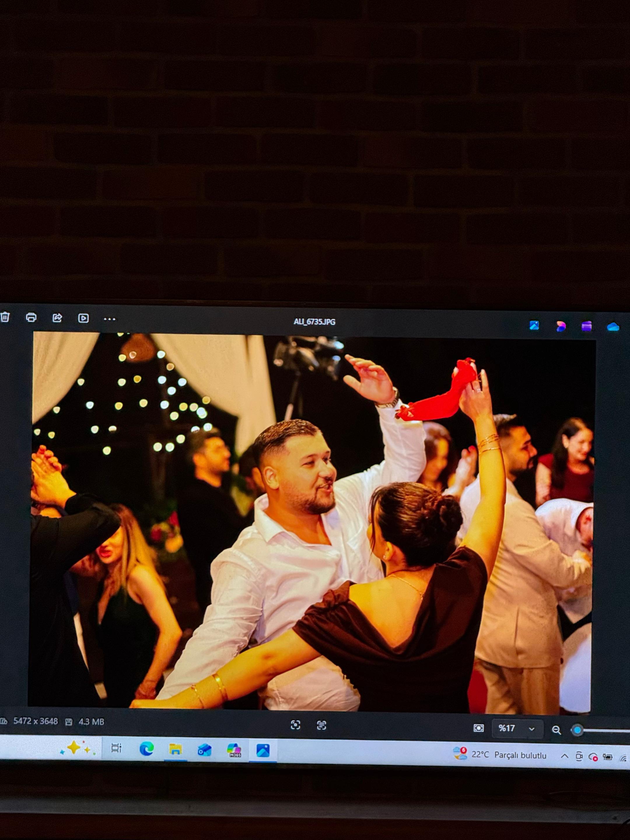Click the zoom slider handle
This screenshot has height=840, width=630.
tap(577, 730)
